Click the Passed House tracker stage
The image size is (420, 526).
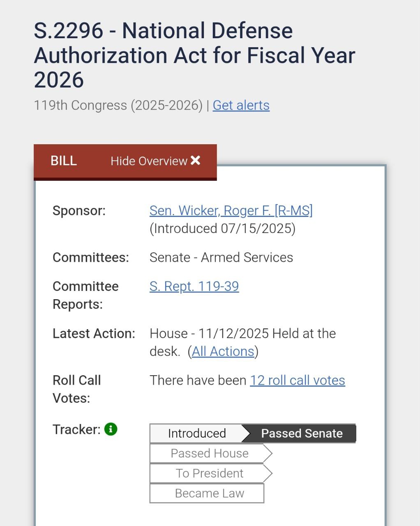click(x=210, y=453)
